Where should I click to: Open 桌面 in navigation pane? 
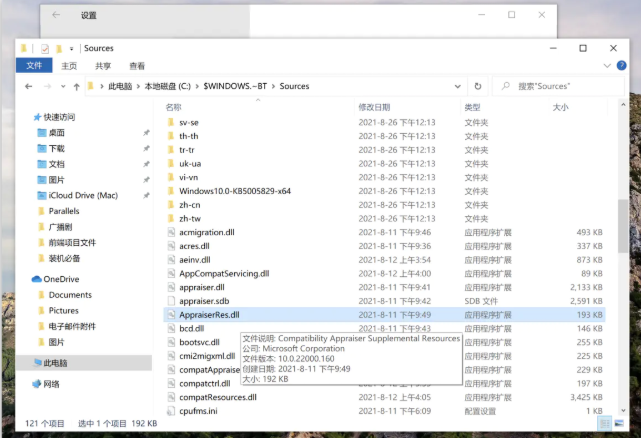tap(56, 133)
